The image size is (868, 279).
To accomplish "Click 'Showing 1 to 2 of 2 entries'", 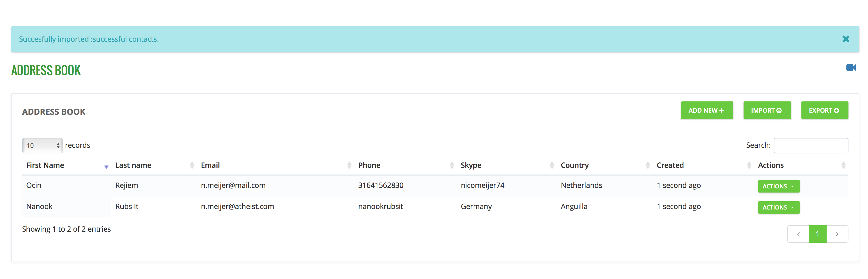I will [x=66, y=229].
